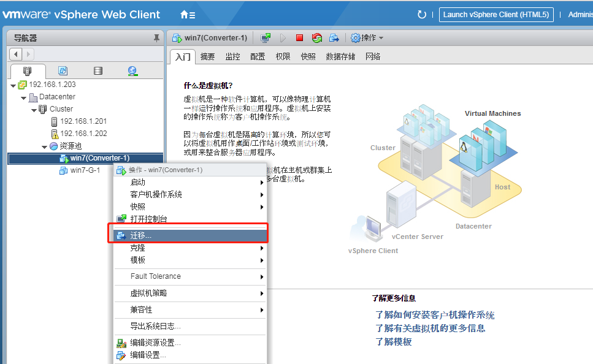Screen dimensions: 593x364
Task: Switch to the 监控 tab
Action: (232, 57)
